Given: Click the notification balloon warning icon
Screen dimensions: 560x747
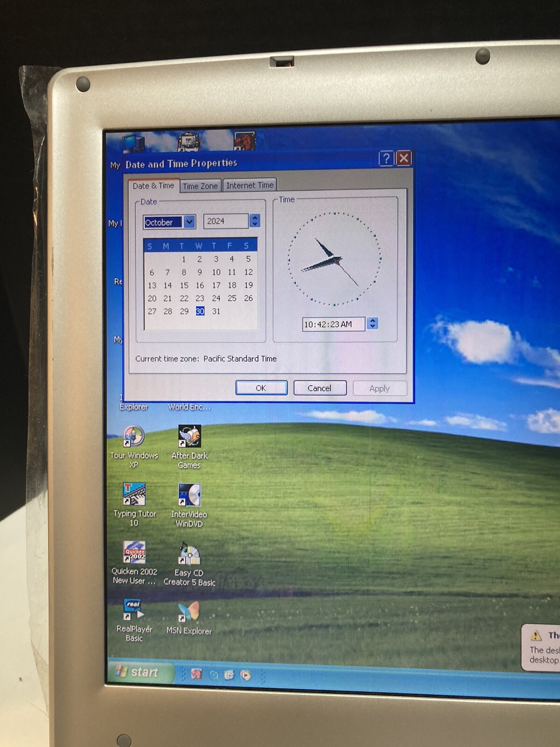Looking at the screenshot, I should pyautogui.click(x=536, y=635).
